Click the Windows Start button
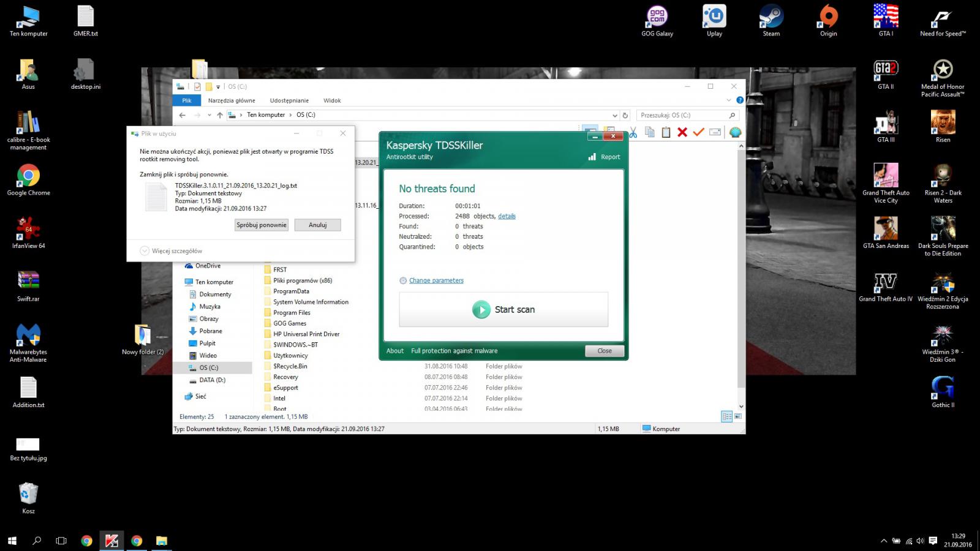 (12, 541)
